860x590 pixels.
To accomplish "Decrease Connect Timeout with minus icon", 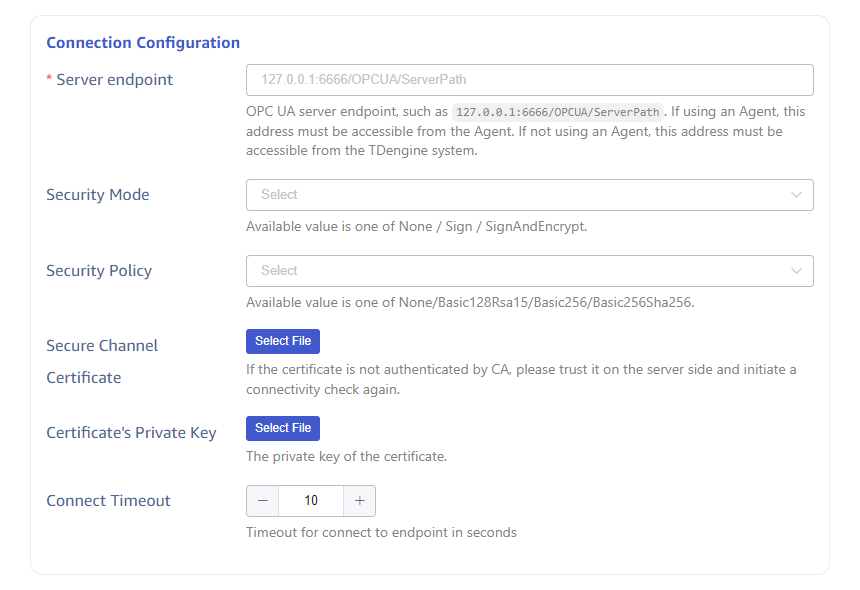I will click(262, 501).
